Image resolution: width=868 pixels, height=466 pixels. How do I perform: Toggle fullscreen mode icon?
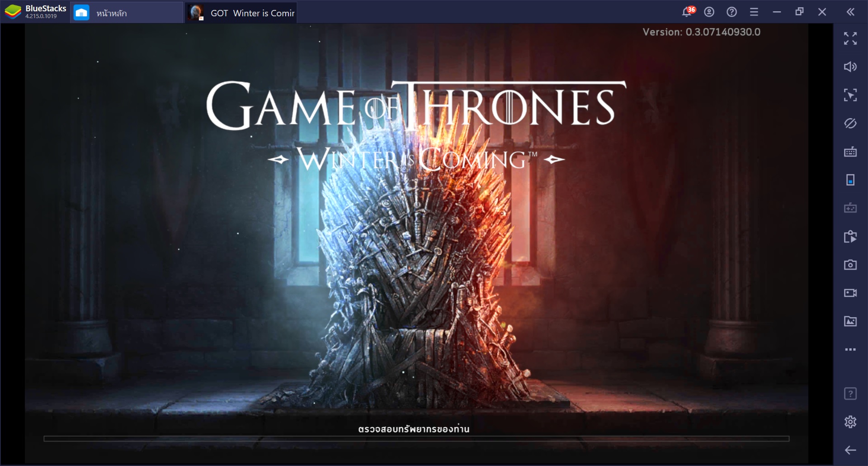point(850,38)
